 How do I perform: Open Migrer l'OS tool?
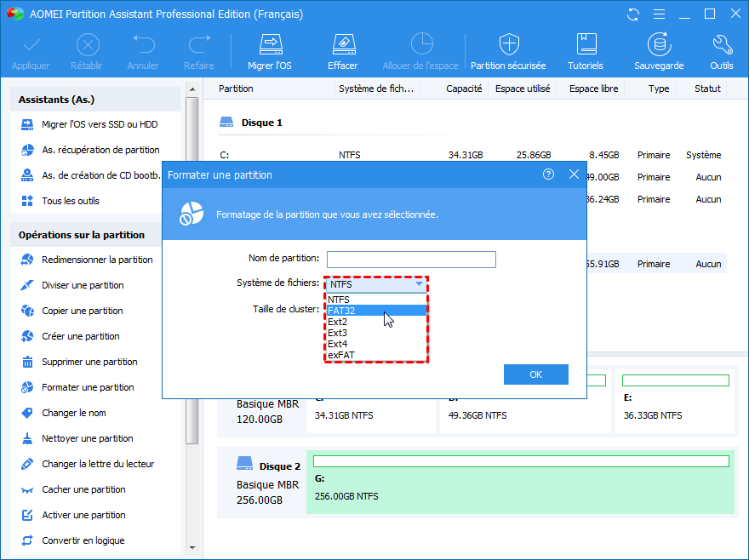tap(270, 52)
